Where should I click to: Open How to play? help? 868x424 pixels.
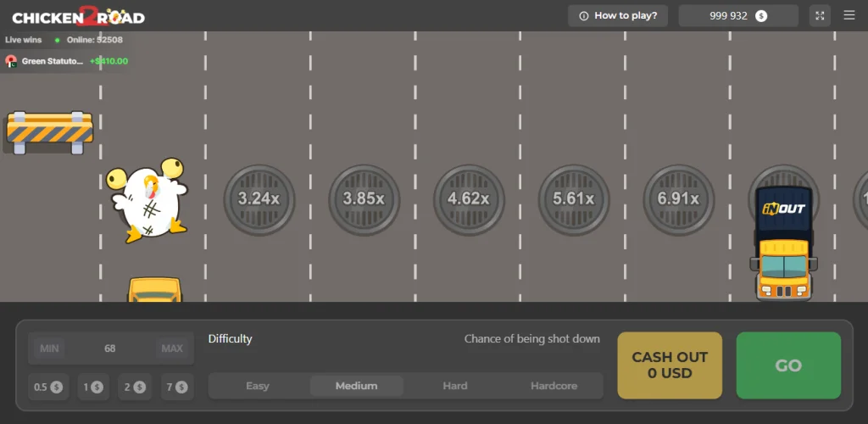coord(618,15)
